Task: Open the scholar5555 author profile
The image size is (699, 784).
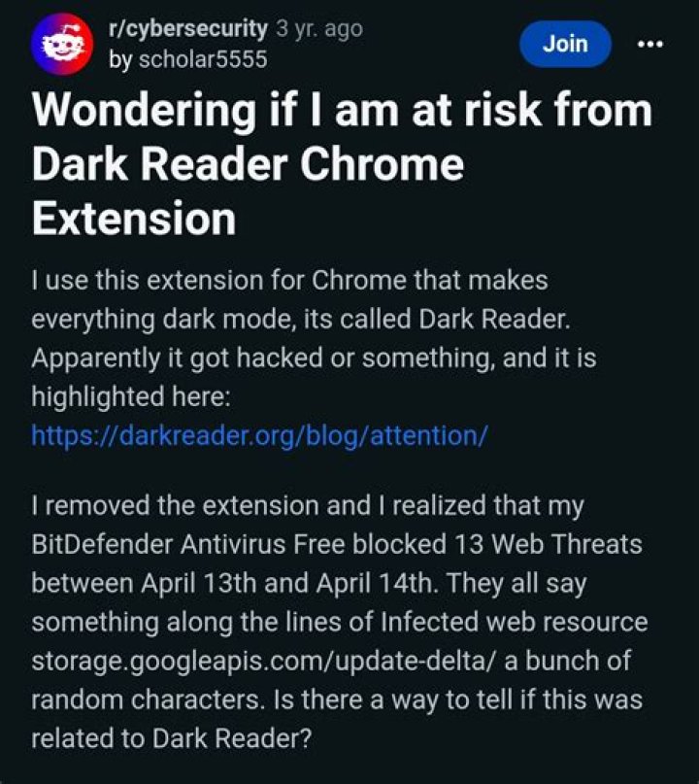Action: [x=202, y=59]
